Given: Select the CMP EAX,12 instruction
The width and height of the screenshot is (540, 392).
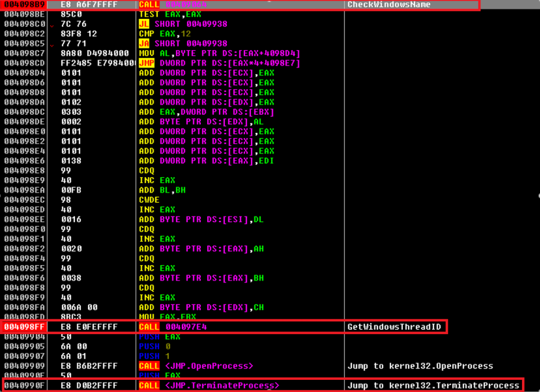Looking at the screenshot, I should (163, 34).
